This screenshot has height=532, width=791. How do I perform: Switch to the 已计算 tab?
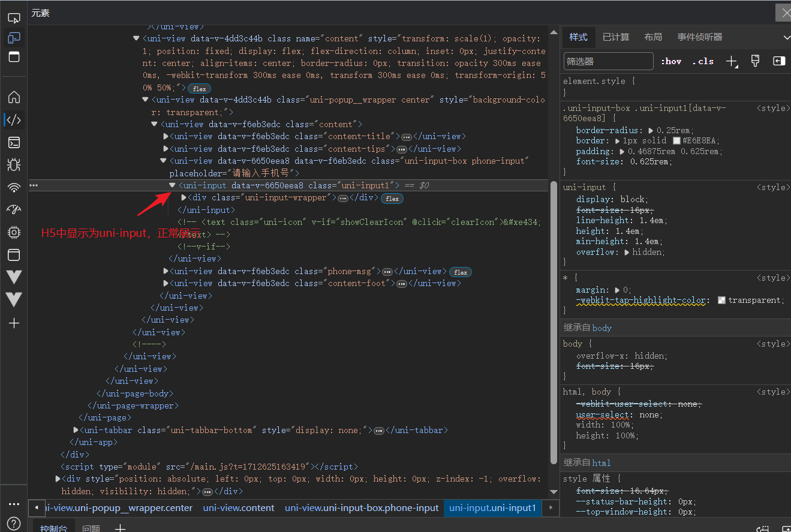(x=616, y=37)
